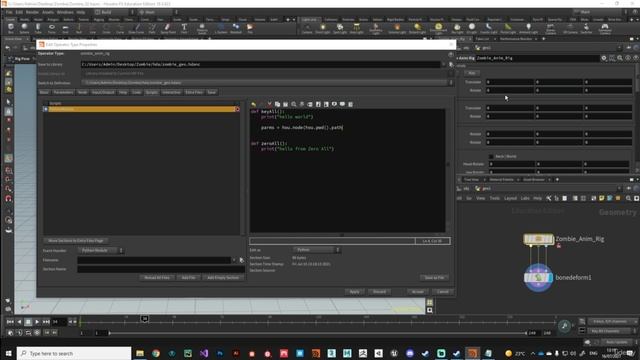Image resolution: width=640 pixels, height=360 pixels.
Task: Click the Save to Library path field
Action: [x=260, y=64]
